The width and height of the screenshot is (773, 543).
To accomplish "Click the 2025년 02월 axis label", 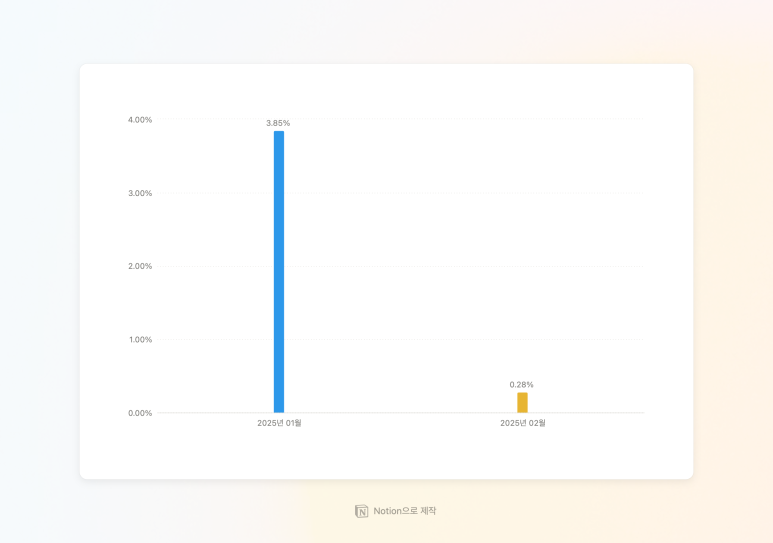I will [x=522, y=423].
